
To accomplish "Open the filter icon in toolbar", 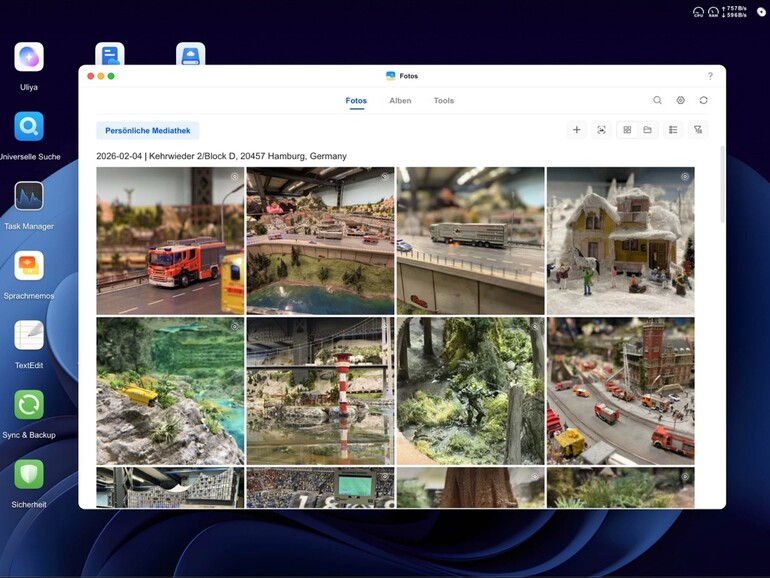I will click(698, 130).
